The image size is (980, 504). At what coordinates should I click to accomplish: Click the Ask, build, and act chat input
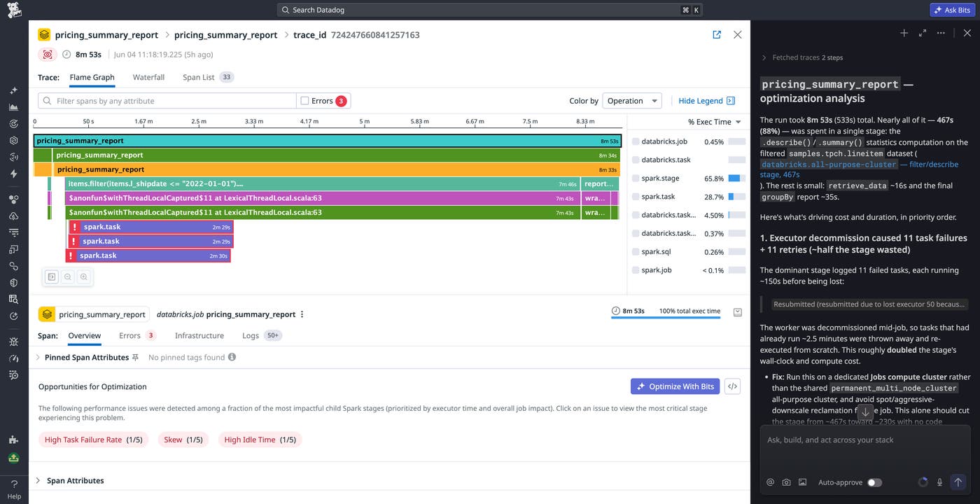coord(864,440)
